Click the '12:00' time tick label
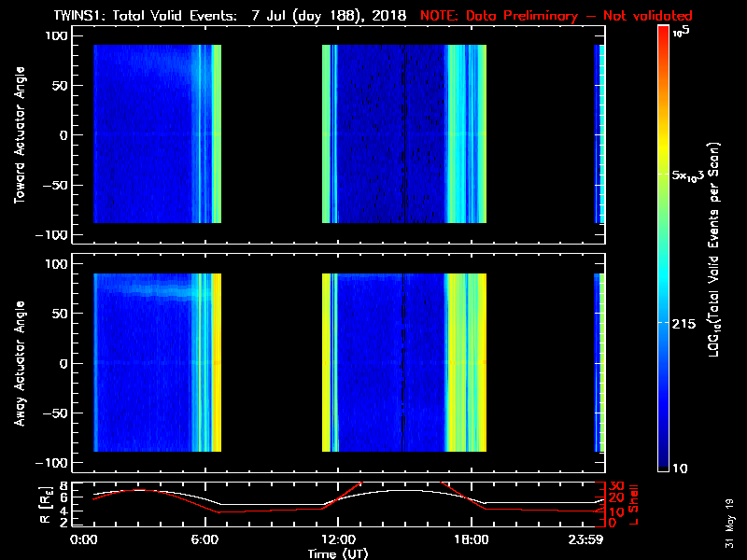 (338, 540)
